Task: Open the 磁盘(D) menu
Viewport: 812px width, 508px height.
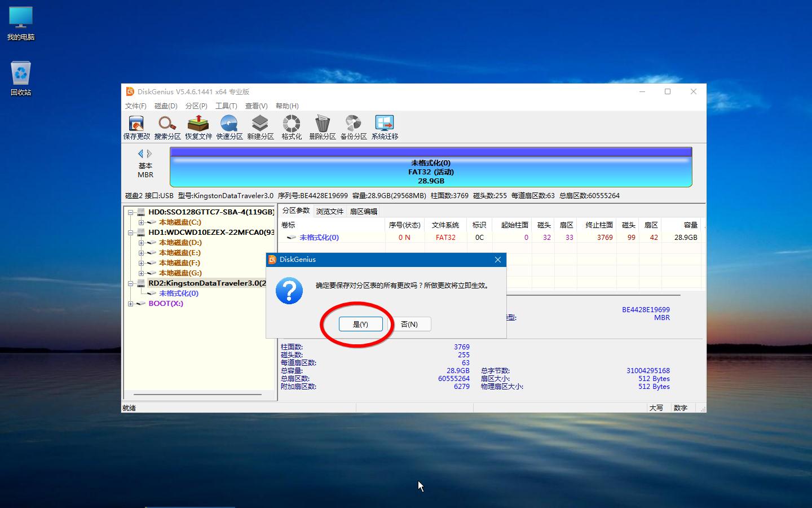Action: tap(166, 106)
